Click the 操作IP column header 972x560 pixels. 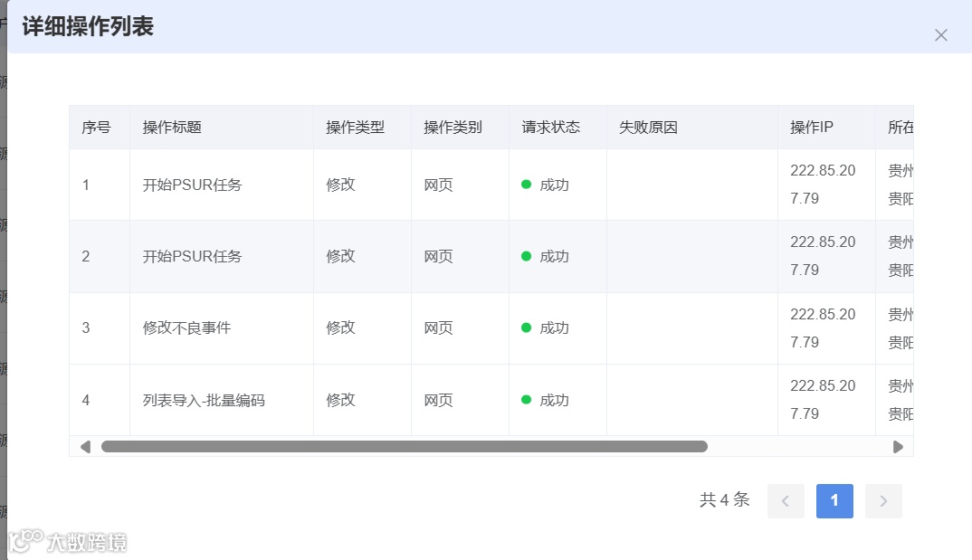(811, 128)
